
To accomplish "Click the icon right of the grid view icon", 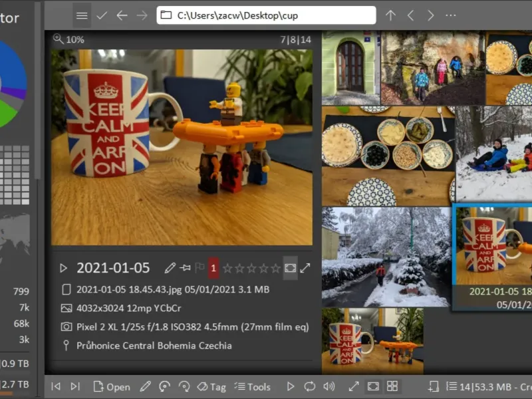I will click(x=434, y=386).
